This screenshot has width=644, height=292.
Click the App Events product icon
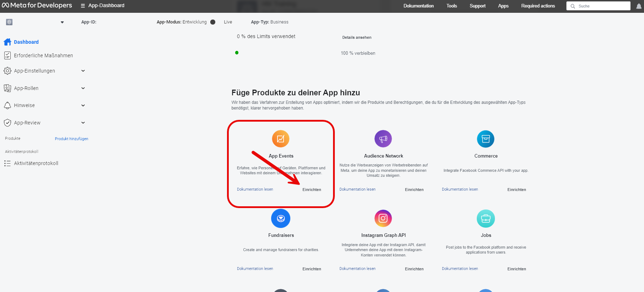pyautogui.click(x=281, y=139)
